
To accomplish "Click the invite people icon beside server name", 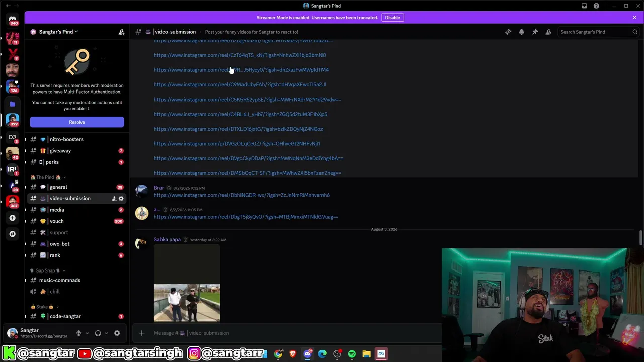I will click(x=121, y=32).
